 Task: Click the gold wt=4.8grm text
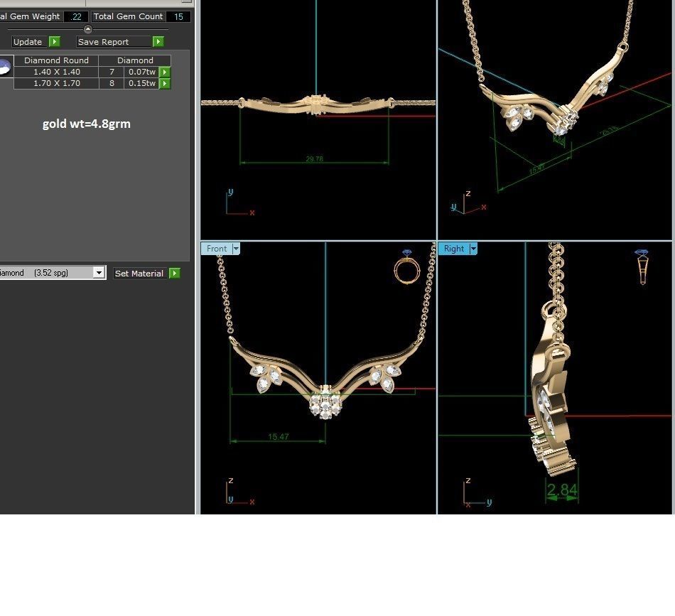pyautogui.click(x=87, y=124)
